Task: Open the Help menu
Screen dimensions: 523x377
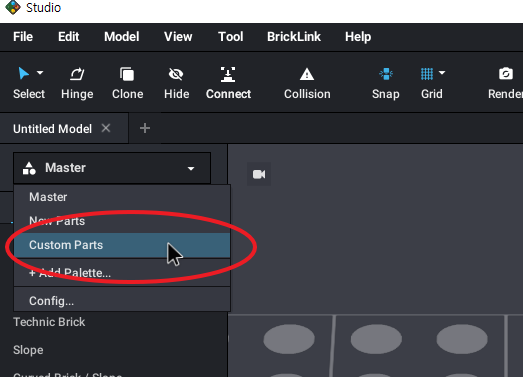Action: pos(358,37)
